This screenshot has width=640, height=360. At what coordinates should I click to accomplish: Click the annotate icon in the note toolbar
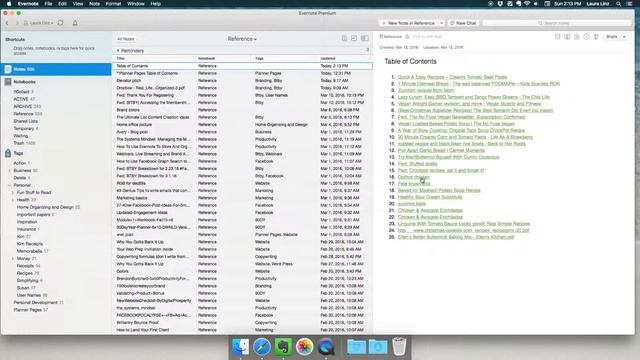pyautogui.click(x=558, y=37)
